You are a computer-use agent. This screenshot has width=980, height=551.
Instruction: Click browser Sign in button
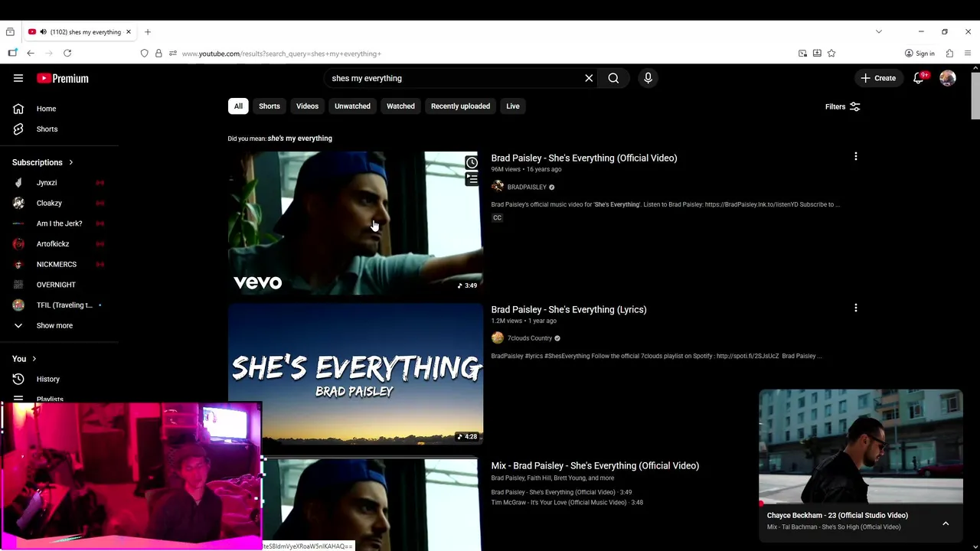click(x=920, y=54)
